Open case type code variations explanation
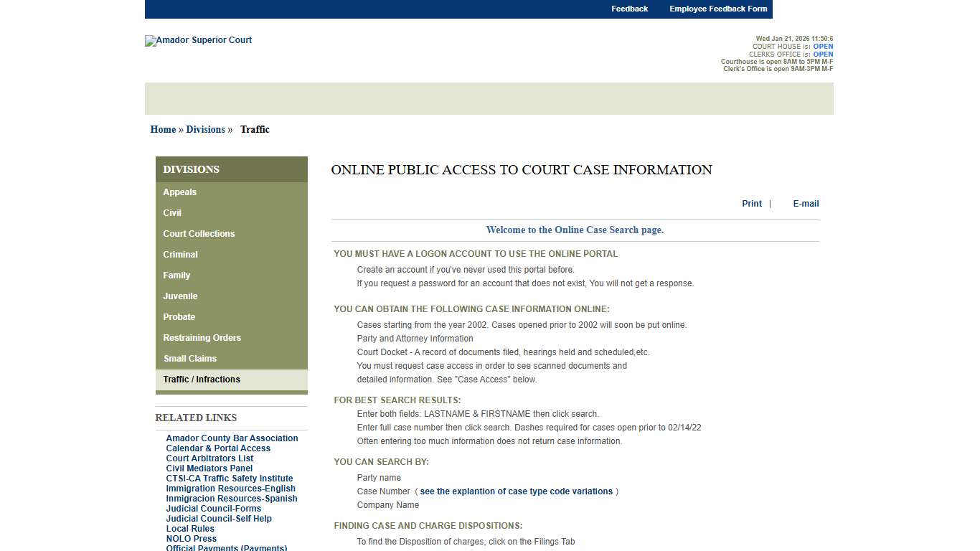The width and height of the screenshot is (980, 551). (516, 491)
